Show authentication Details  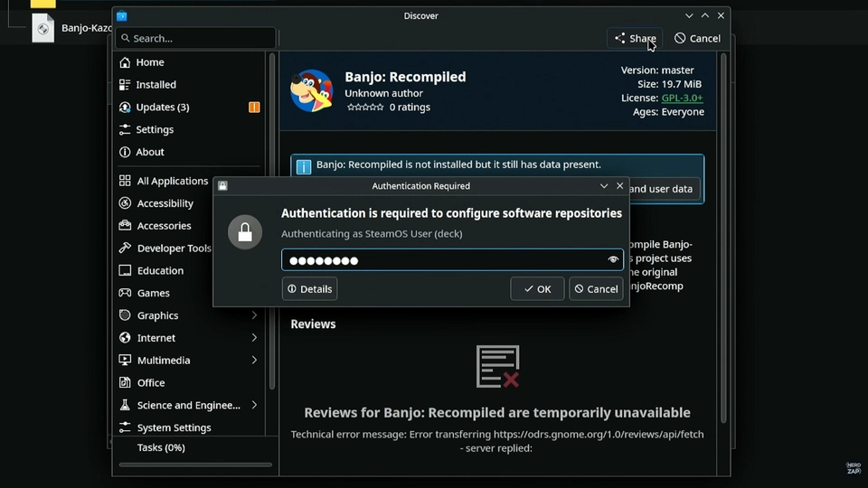[x=309, y=289]
